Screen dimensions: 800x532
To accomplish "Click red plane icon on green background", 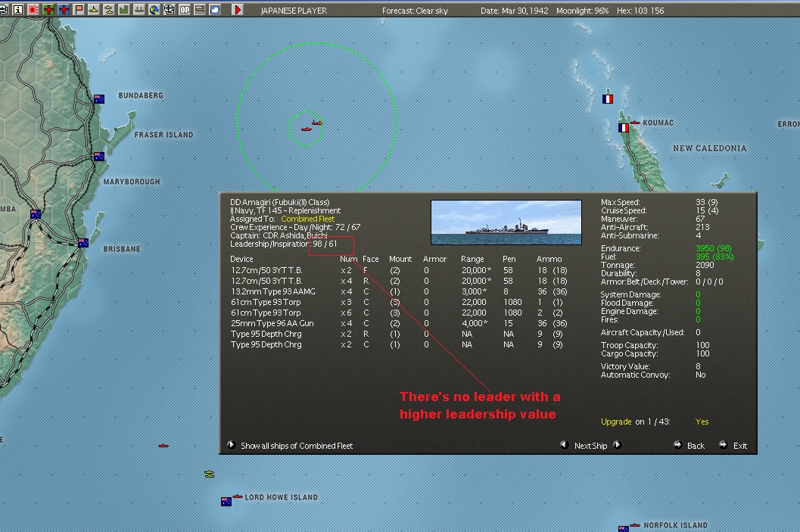I will 49,9.
